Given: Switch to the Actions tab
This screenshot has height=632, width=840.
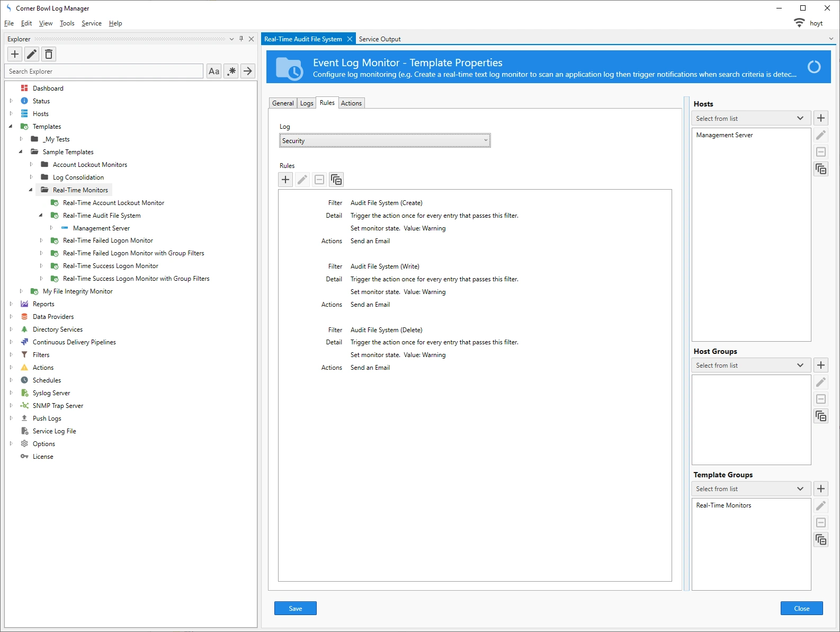Looking at the screenshot, I should tap(351, 103).
